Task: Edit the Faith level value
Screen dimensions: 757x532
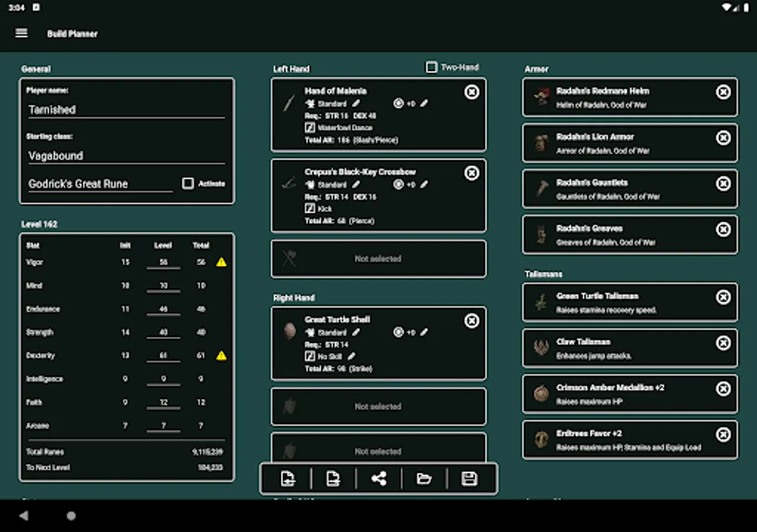Action: click(163, 403)
